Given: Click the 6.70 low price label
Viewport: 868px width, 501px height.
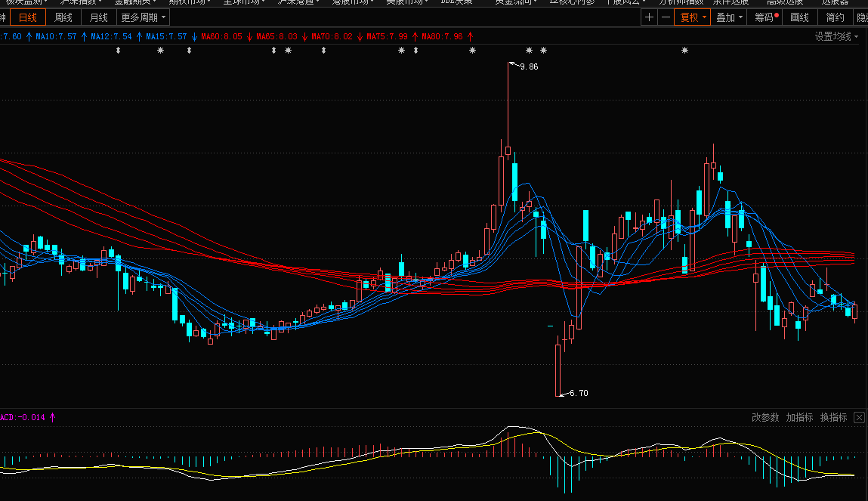Looking at the screenshot, I should (579, 393).
